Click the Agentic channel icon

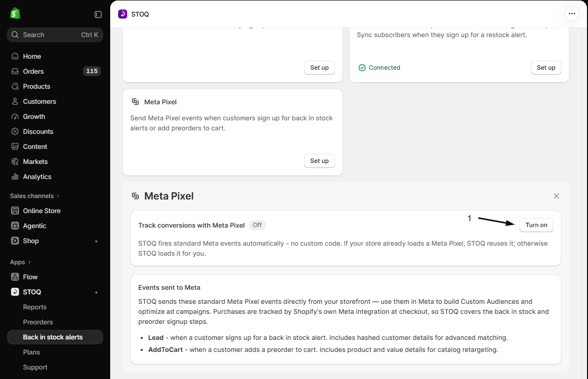tap(15, 226)
